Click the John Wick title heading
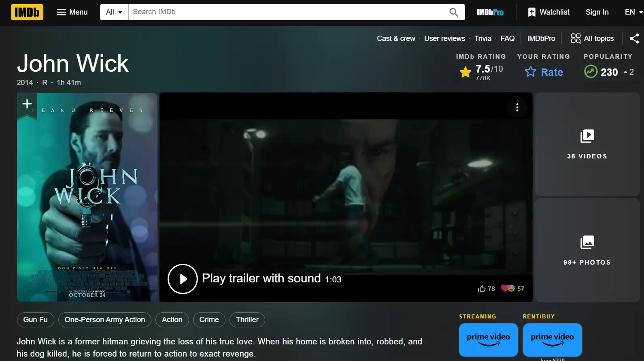This screenshot has width=644, height=361. 73,64
